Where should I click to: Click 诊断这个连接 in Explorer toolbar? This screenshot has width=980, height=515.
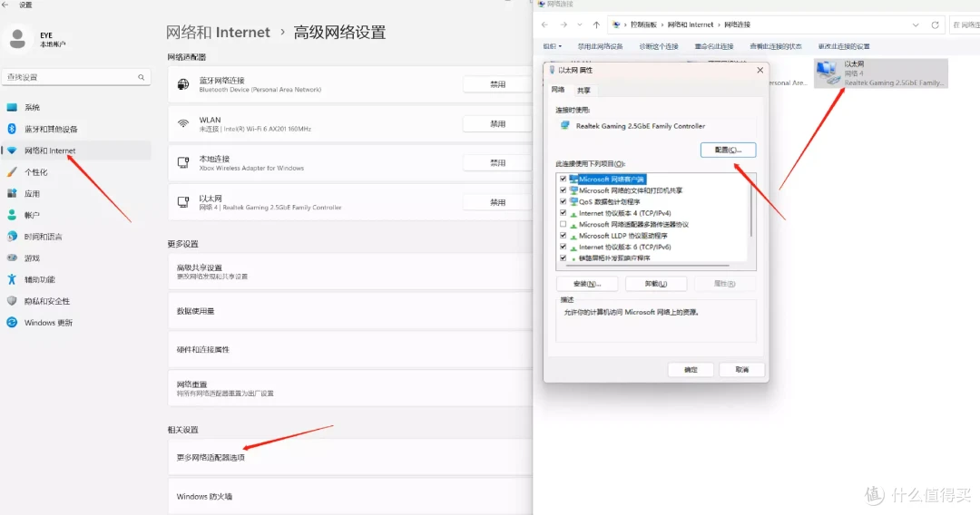(x=659, y=46)
